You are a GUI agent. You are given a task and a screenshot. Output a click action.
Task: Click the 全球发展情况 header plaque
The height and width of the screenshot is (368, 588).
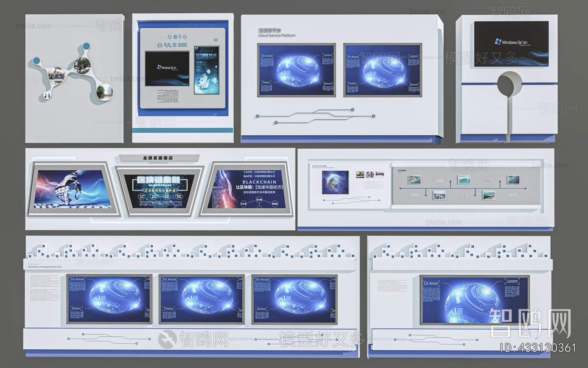[158, 158]
